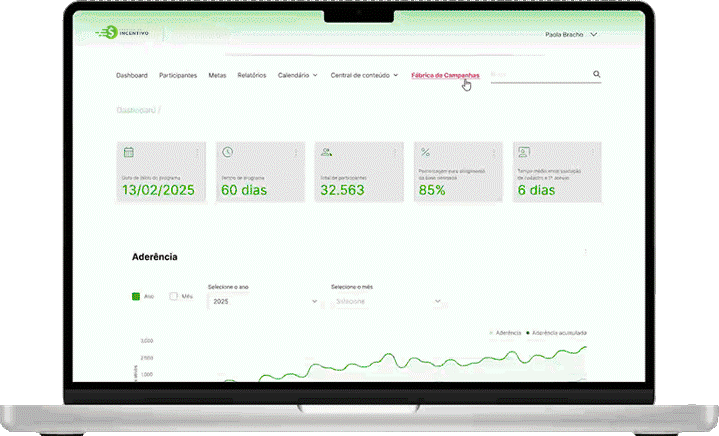The height and width of the screenshot is (436, 719).
Task: Check the Ano checkbox
Action: pyautogui.click(x=136, y=296)
